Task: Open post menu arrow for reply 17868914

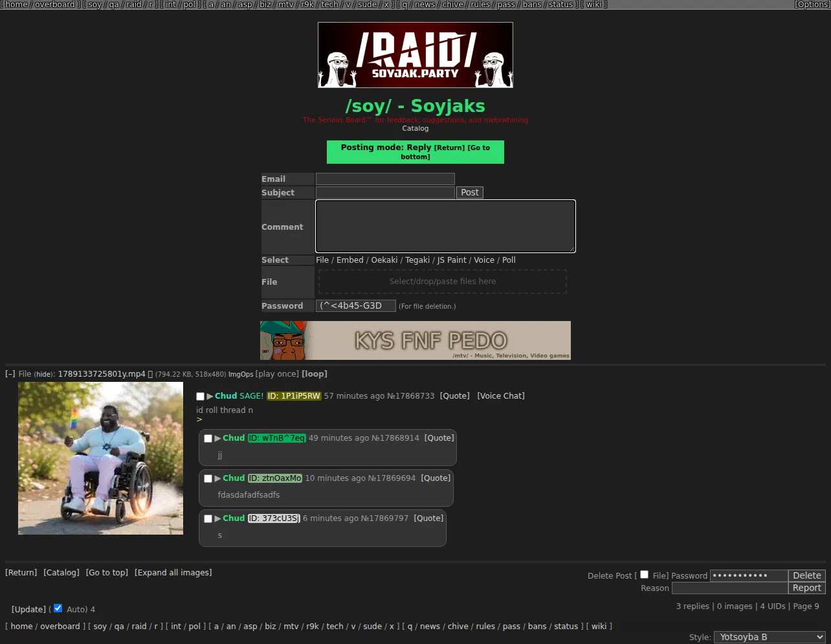Action: click(x=217, y=438)
